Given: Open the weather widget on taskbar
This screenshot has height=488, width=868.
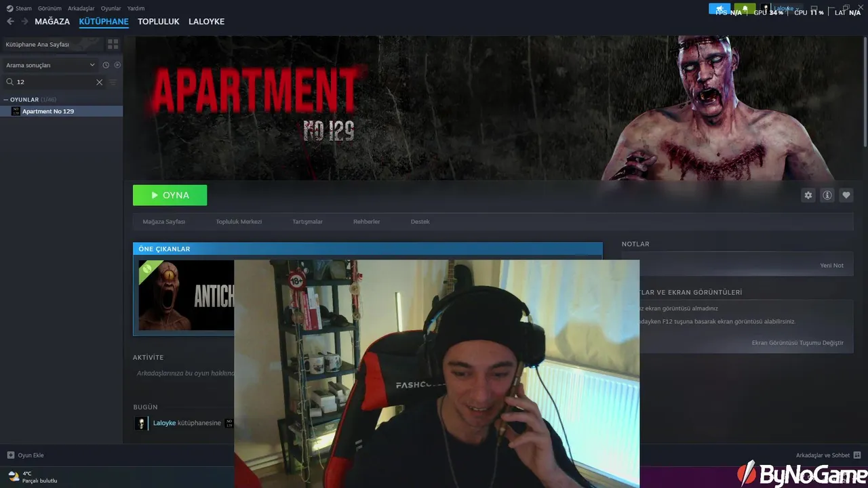Looking at the screenshot, I should [x=32, y=476].
